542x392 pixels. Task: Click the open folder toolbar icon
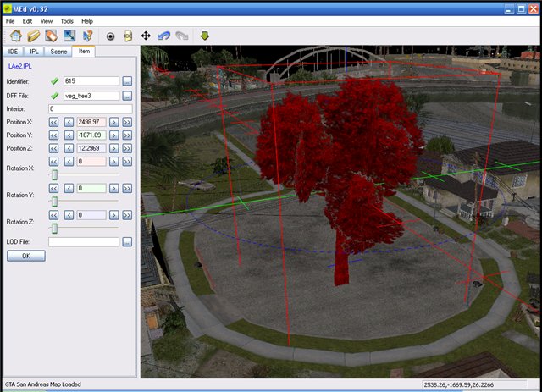[x=33, y=36]
